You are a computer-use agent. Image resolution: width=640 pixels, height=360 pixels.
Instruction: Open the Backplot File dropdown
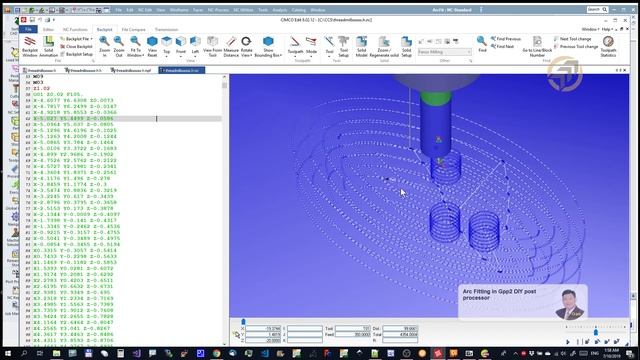click(76, 39)
